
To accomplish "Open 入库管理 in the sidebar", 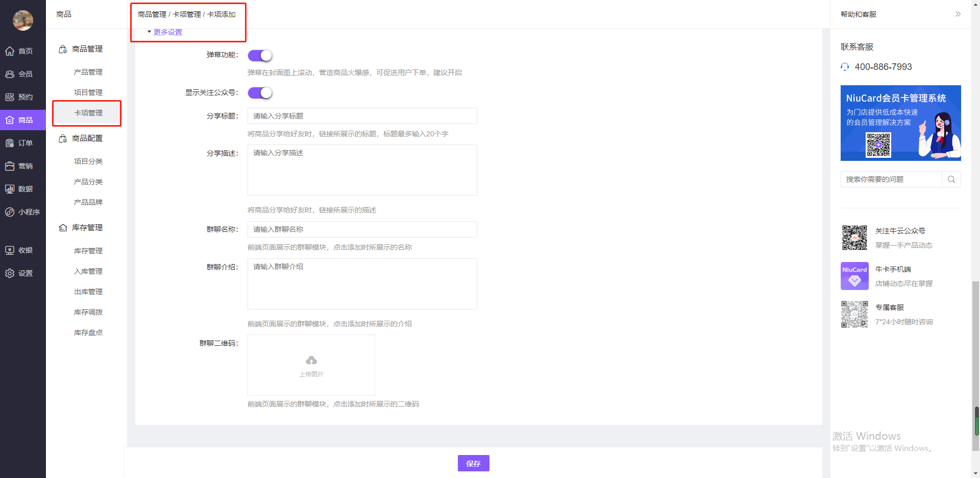I will (x=88, y=271).
